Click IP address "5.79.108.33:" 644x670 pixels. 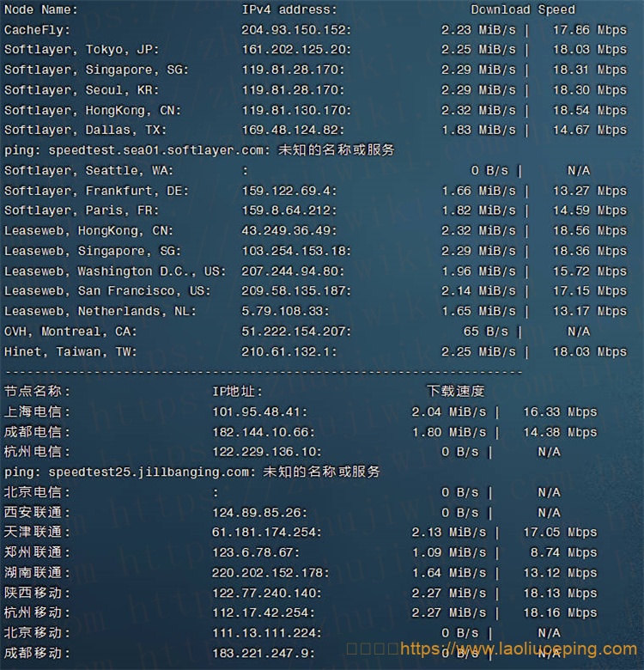(x=285, y=311)
